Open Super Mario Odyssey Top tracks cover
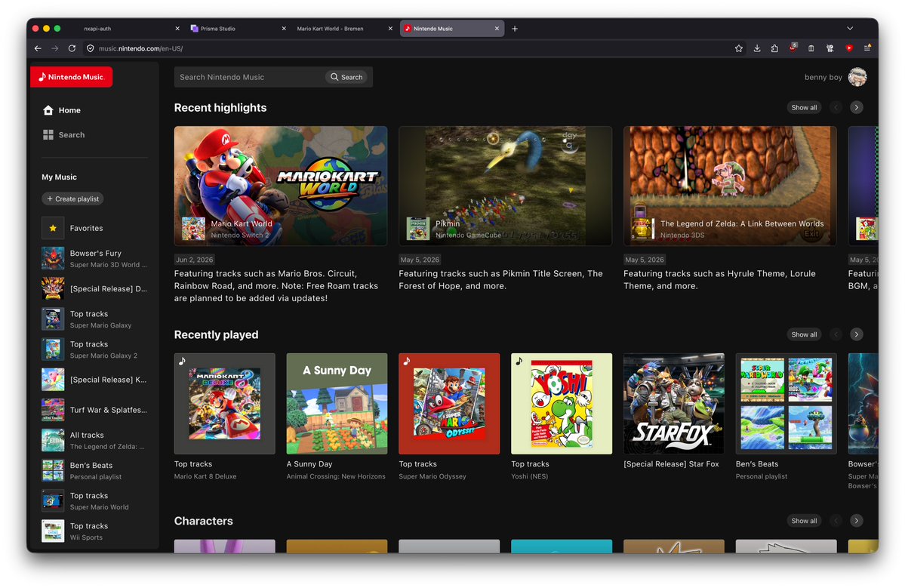This screenshot has height=588, width=905. pyautogui.click(x=449, y=403)
